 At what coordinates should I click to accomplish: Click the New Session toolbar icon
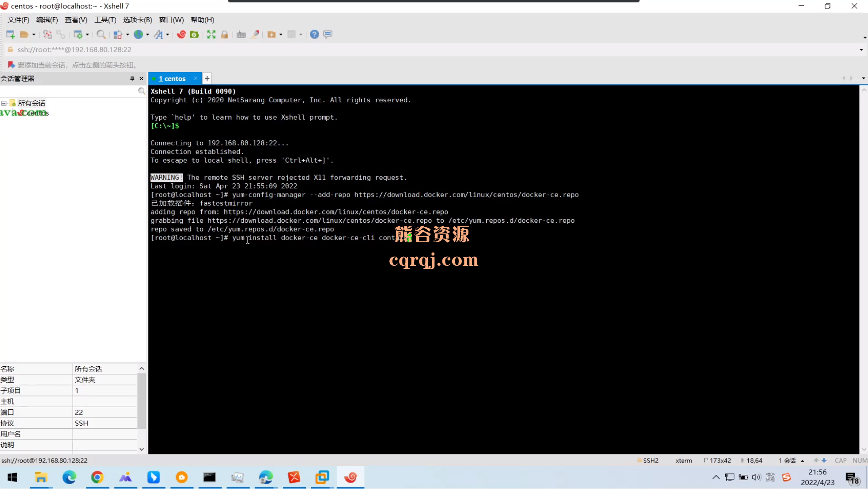point(11,35)
